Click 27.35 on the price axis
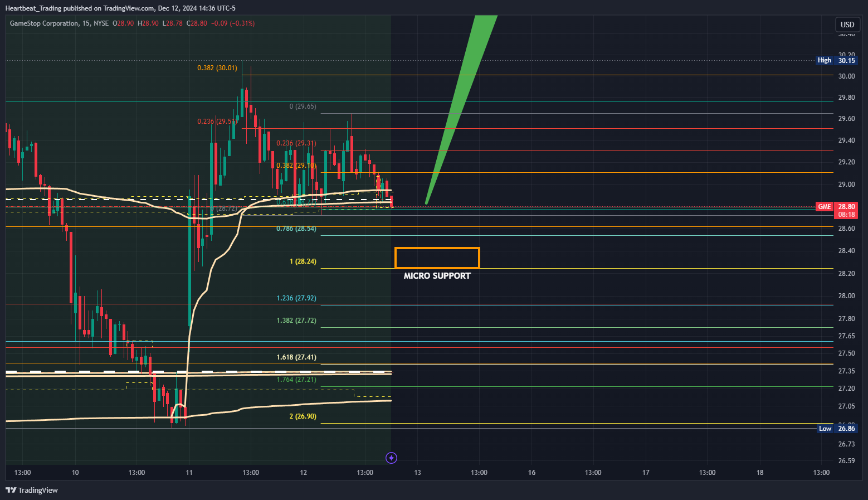 click(846, 371)
